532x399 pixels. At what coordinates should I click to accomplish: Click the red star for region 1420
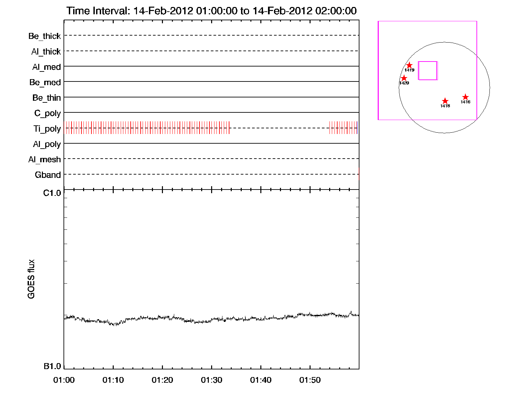[x=404, y=78]
